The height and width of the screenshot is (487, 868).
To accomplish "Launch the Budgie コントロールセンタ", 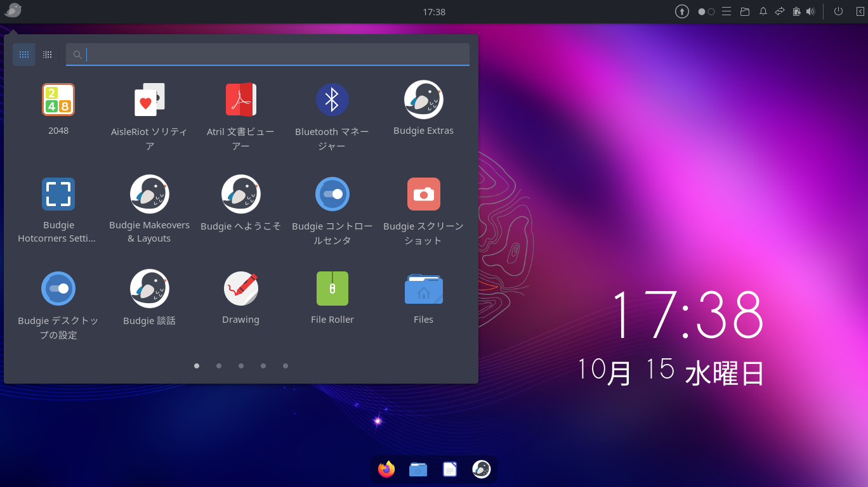I will [332, 194].
